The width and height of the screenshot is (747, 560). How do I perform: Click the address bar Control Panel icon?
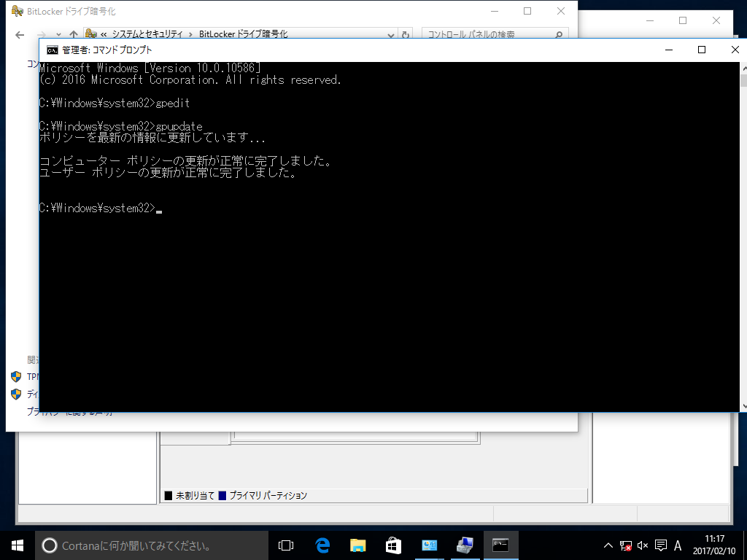[x=91, y=34]
